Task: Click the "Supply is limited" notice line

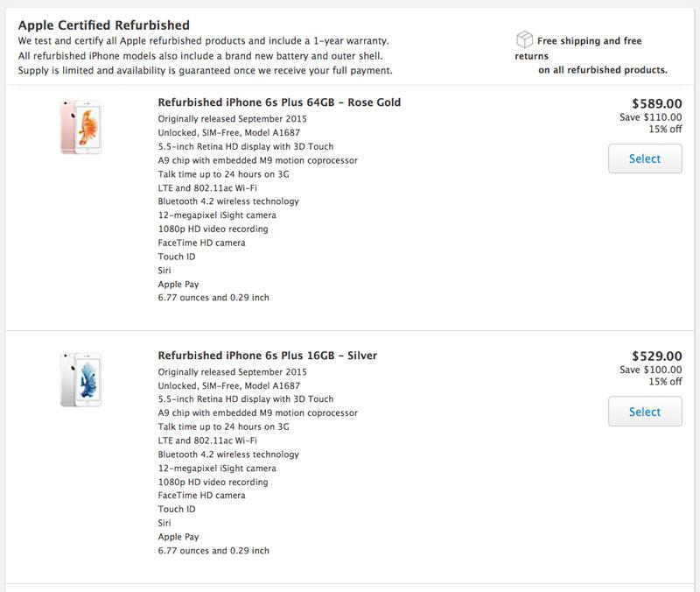Action: [205, 70]
